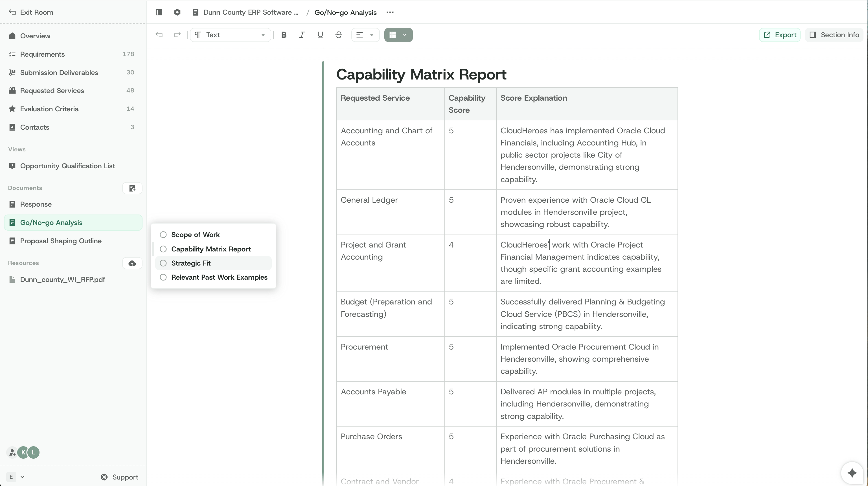Expand the E workspace switcher chevron
868x486 pixels.
coord(23,477)
